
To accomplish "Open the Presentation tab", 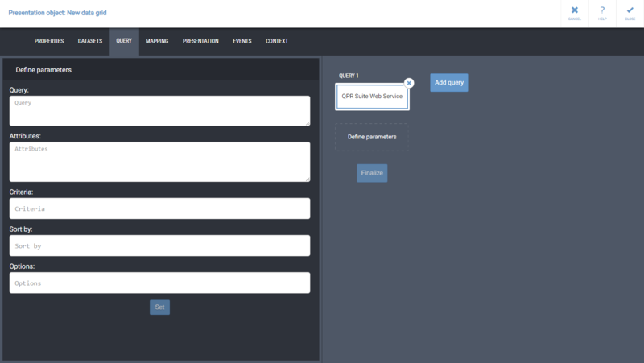I will pos(200,41).
